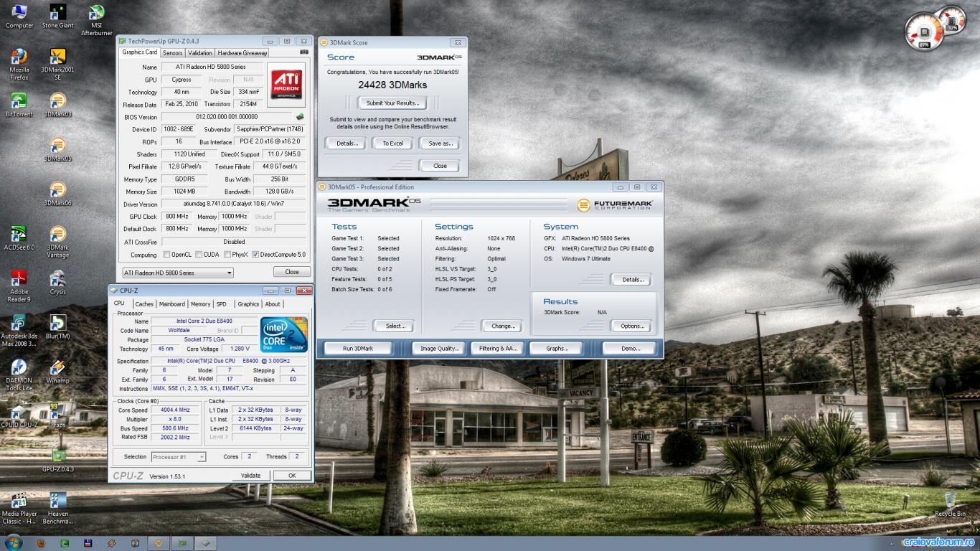Screen dimensions: 980x551
Task: Launch Fraps desktop shortcut
Action: point(57,416)
